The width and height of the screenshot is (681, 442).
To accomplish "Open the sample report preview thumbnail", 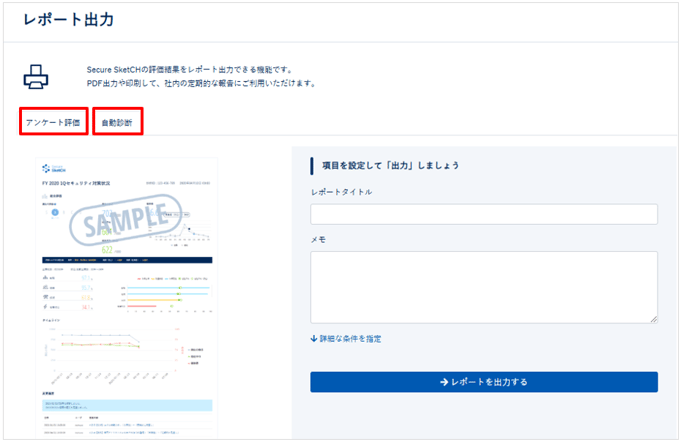I will [126, 297].
